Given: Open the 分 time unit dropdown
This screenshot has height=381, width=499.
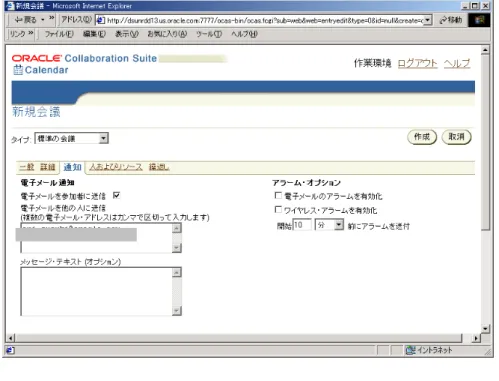Looking at the screenshot, I should tap(329, 225).
